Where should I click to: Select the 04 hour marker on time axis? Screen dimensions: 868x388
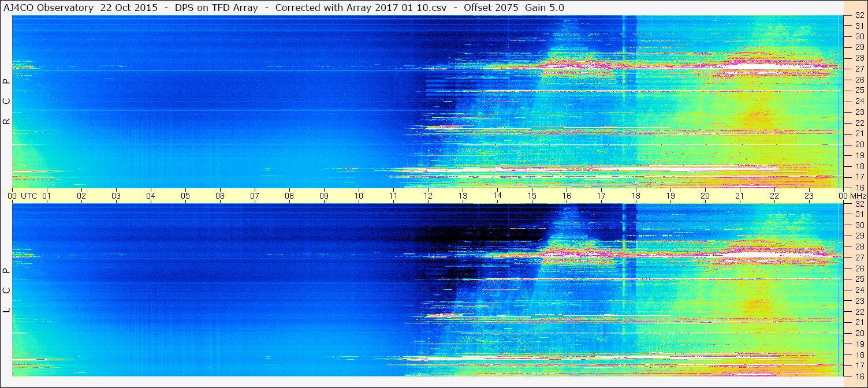click(x=151, y=196)
